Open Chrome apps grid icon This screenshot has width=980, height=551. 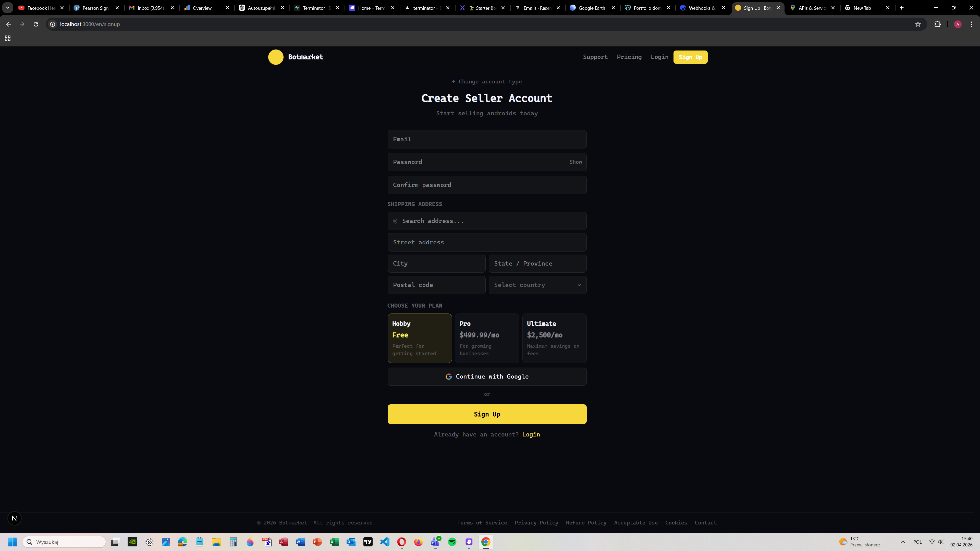point(8,39)
